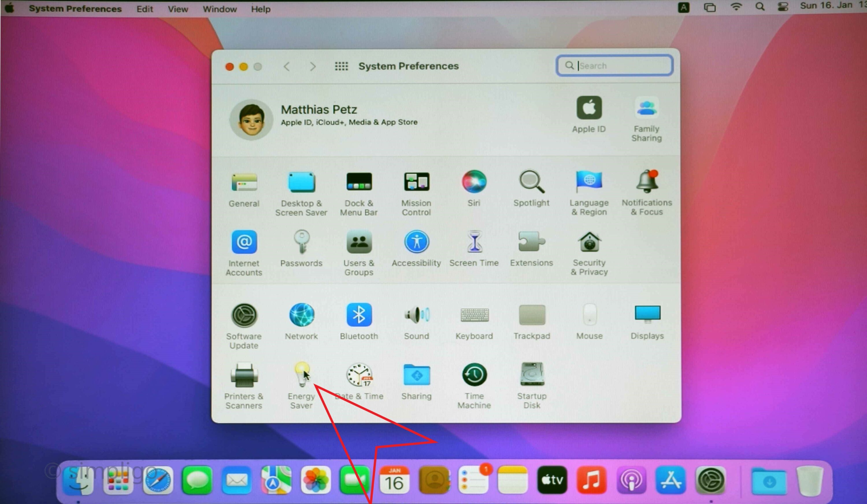
Task: Click the Matthias Petz profile avatar
Action: tap(251, 120)
